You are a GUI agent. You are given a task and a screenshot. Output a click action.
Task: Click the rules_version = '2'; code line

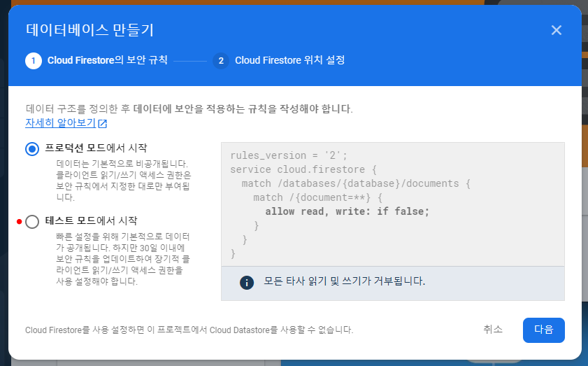pos(289,155)
